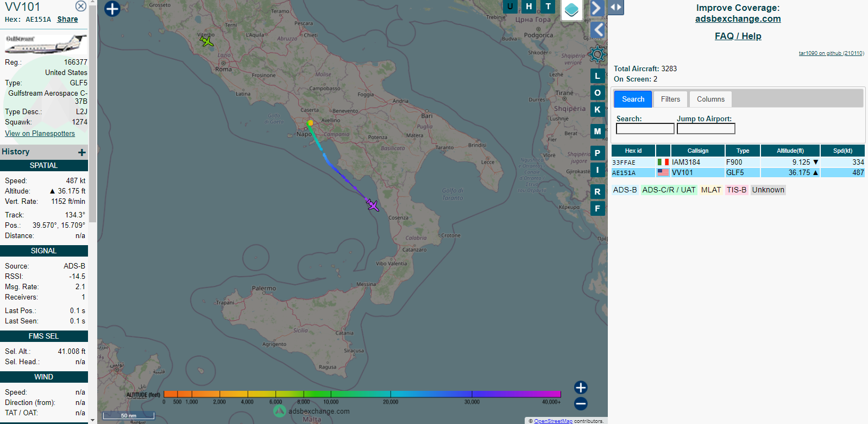The image size is (868, 424).
Task: Zoom in the map with plus button
Action: click(581, 388)
